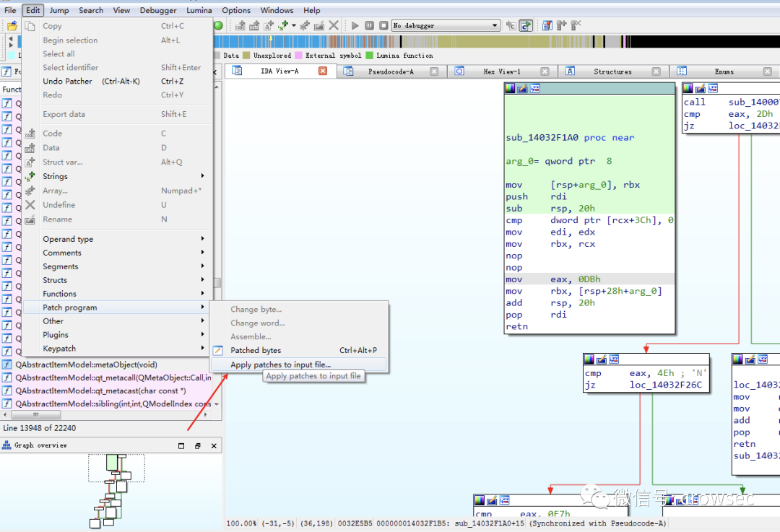
Task: Click the Enums tab icon
Action: [682, 71]
